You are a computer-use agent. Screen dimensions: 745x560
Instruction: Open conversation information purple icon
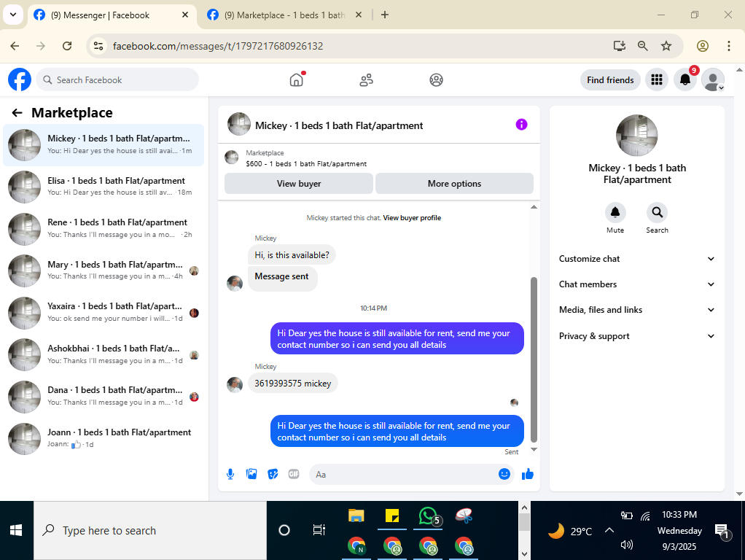pyautogui.click(x=521, y=125)
